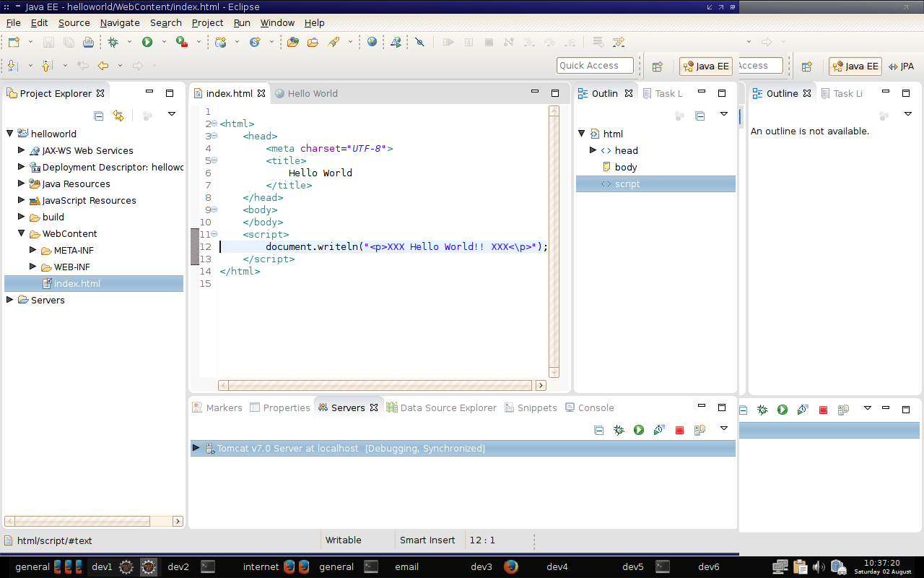The height and width of the screenshot is (578, 924).
Task: Collapse the html fold marker at line 2
Action: (214, 124)
